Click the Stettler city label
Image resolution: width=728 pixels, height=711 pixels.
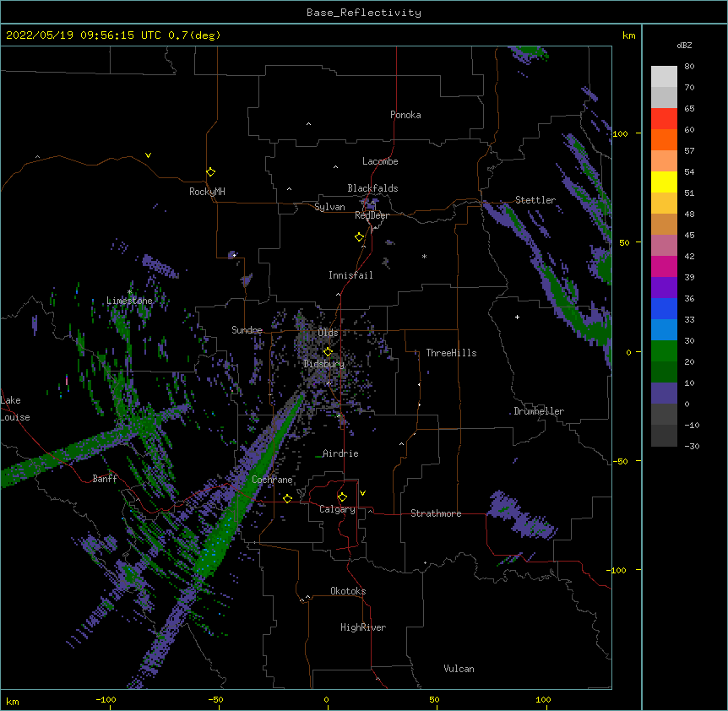click(x=535, y=200)
